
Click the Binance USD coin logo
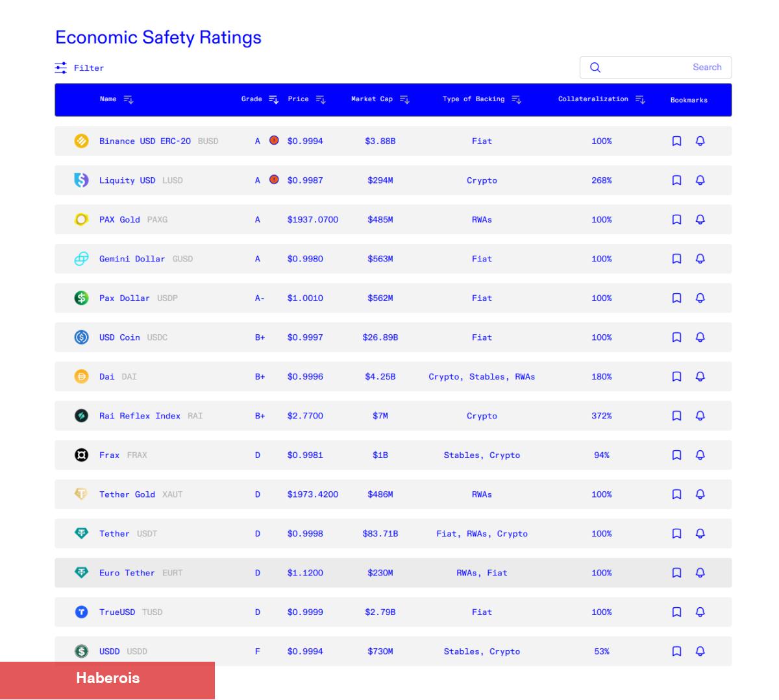(x=81, y=141)
